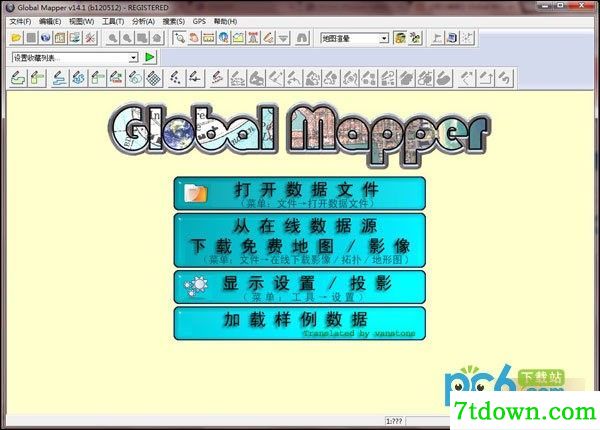600x430 pixels.
Task: Select the zoom tool with magnifier cursor
Action: [x=179, y=38]
